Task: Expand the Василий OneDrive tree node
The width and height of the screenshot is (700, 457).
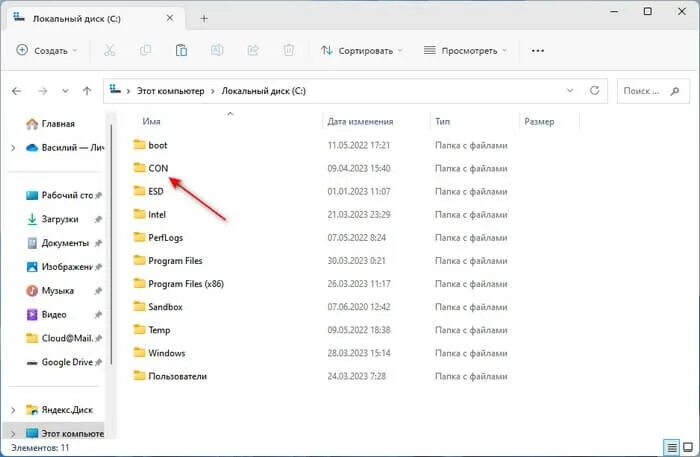Action: point(13,148)
